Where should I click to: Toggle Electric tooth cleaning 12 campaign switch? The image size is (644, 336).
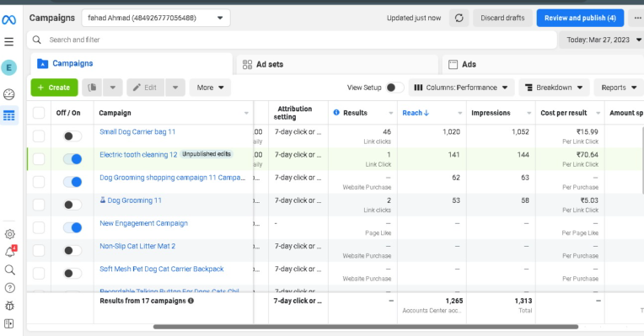tap(72, 159)
